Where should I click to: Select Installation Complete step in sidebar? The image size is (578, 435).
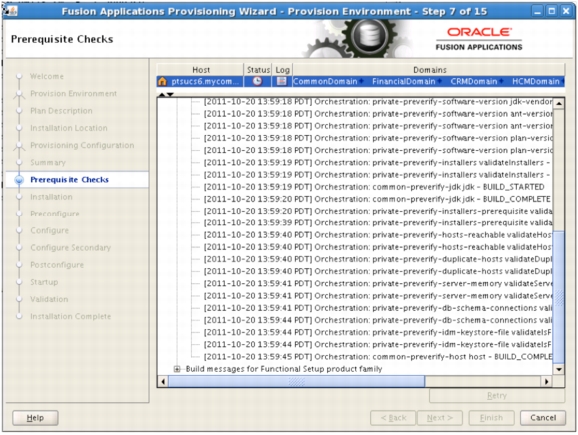click(x=70, y=316)
